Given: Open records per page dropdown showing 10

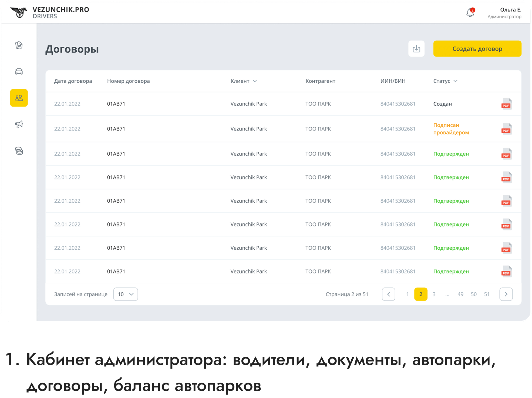Looking at the screenshot, I should click(126, 294).
